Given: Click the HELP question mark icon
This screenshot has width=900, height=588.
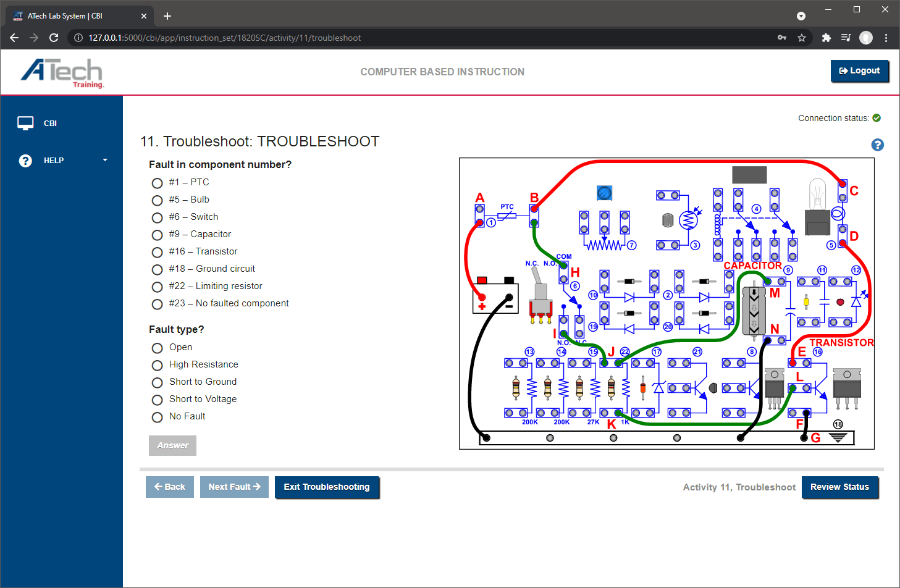Looking at the screenshot, I should tap(25, 160).
